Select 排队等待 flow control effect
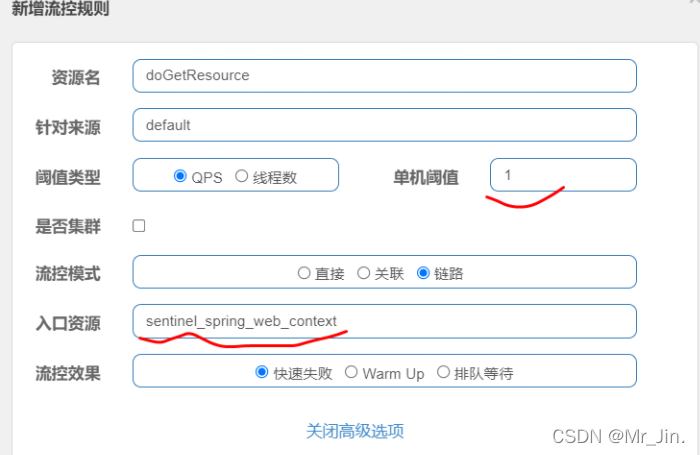Image resolution: width=700 pixels, height=455 pixels. (443, 372)
